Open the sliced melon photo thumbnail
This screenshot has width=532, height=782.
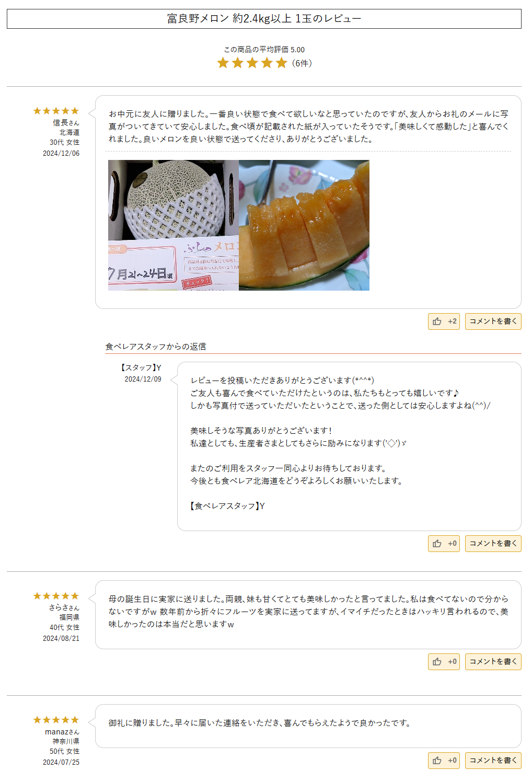point(304,225)
